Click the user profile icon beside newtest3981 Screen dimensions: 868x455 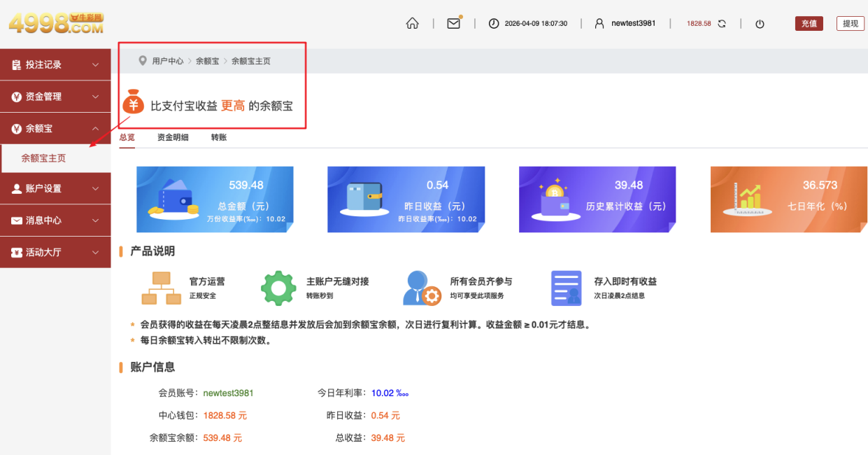tap(599, 24)
